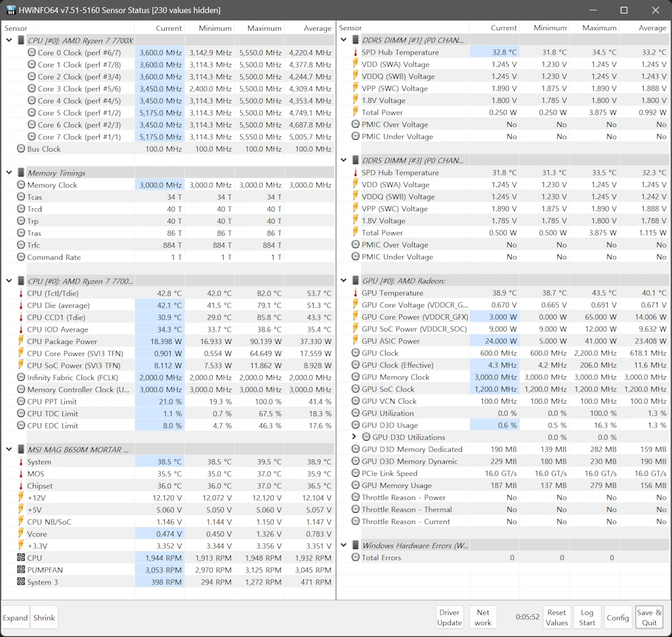
Task: Click the CPU PPT Limit icon
Action: point(21,401)
